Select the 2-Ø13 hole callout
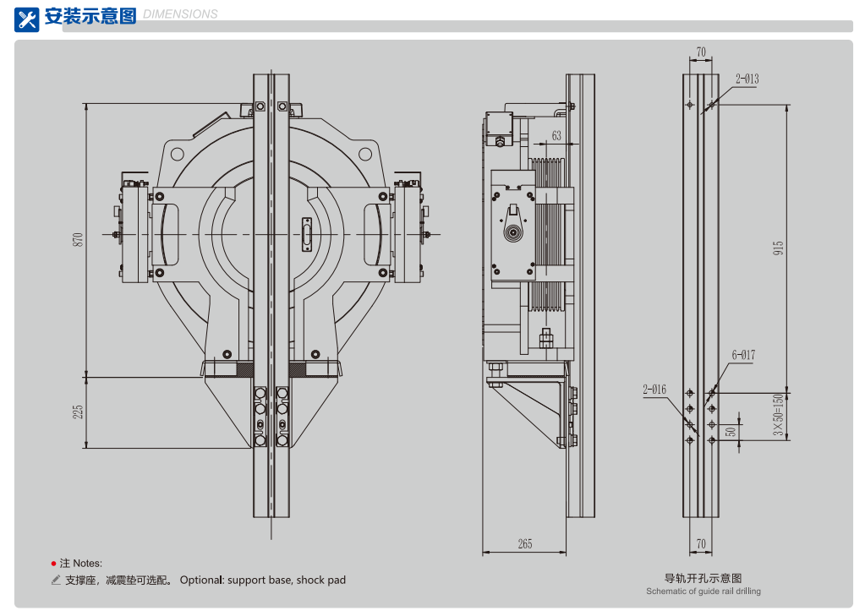 click(747, 79)
